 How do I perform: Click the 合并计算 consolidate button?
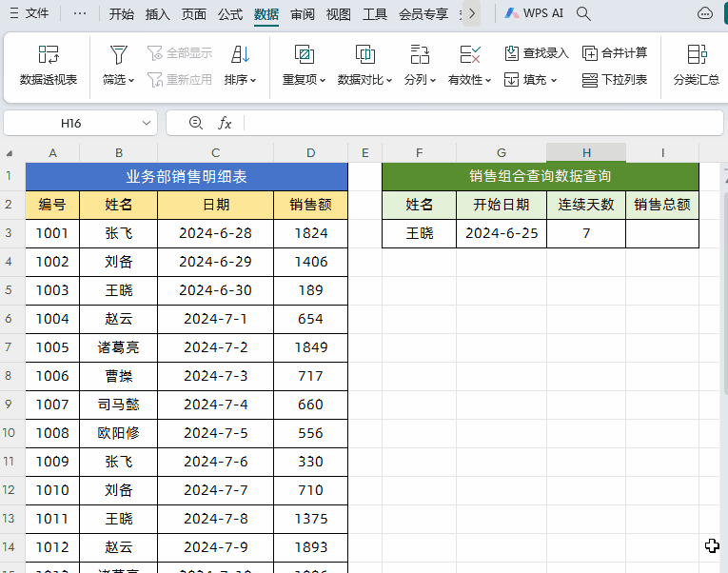pyautogui.click(x=615, y=53)
